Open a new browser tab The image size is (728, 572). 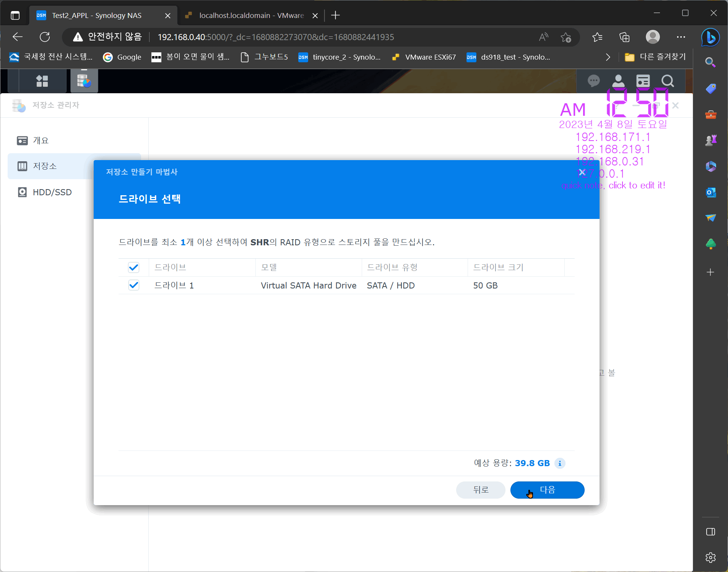tap(335, 15)
